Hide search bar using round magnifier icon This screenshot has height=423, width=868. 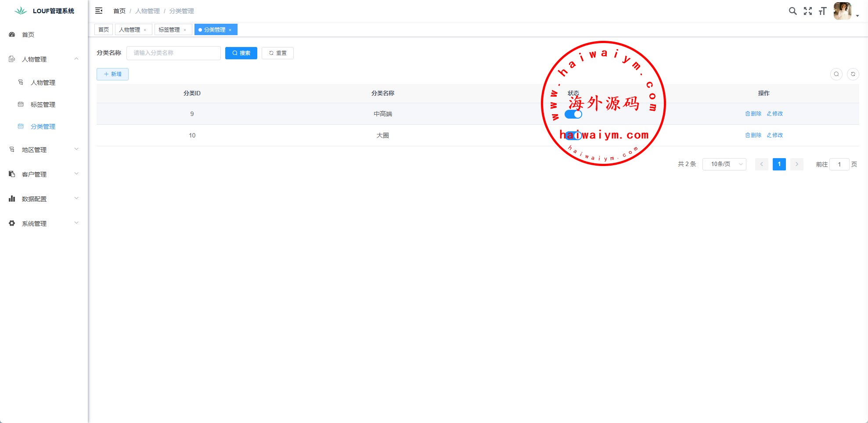[x=836, y=74]
